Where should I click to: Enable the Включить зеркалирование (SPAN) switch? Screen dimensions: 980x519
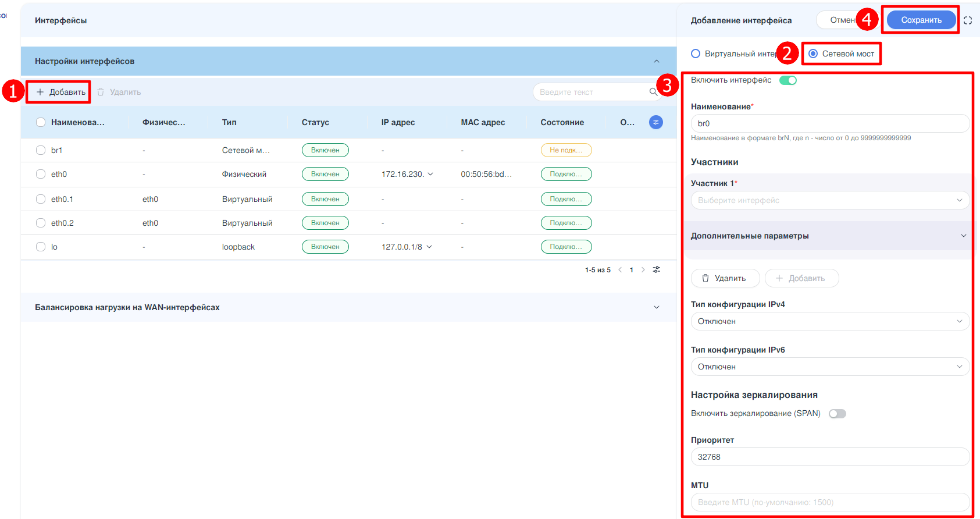(x=837, y=414)
